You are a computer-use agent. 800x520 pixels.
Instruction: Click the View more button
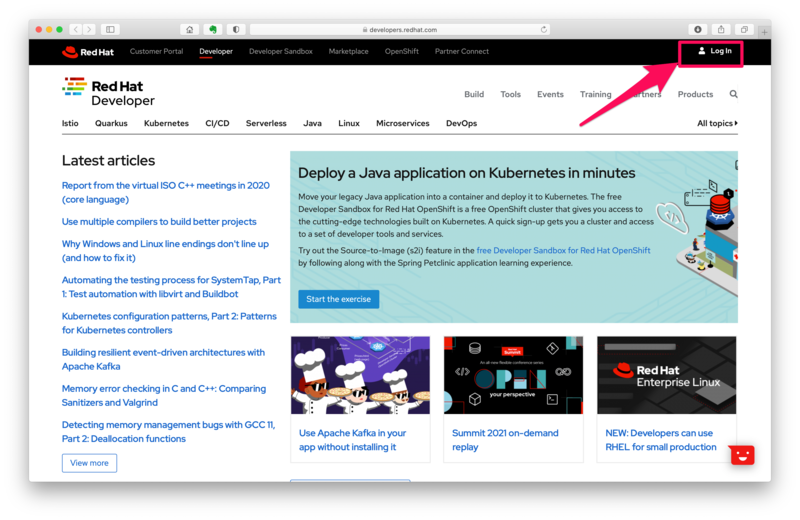[x=89, y=463]
